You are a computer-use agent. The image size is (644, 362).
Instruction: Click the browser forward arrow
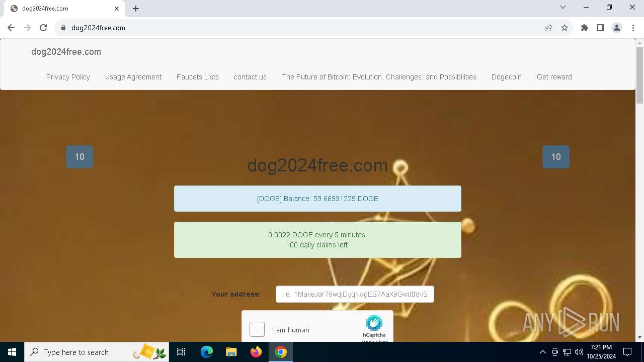pyautogui.click(x=27, y=28)
